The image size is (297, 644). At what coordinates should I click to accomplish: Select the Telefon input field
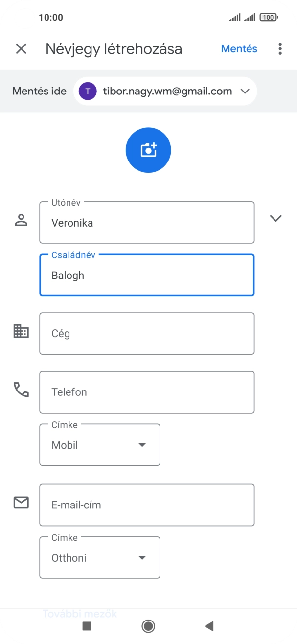[x=147, y=392]
